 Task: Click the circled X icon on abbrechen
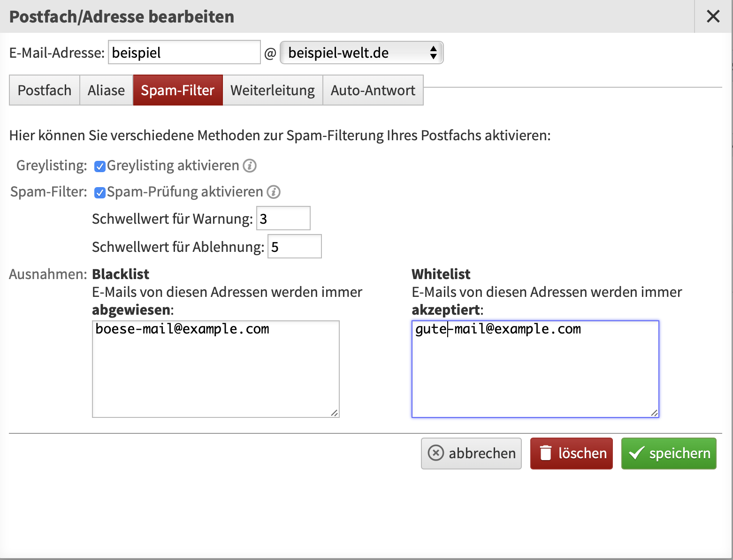click(435, 453)
